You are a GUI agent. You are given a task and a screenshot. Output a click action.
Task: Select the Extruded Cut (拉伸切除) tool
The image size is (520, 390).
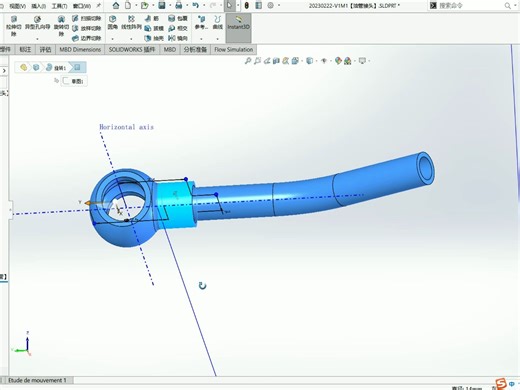(13, 26)
